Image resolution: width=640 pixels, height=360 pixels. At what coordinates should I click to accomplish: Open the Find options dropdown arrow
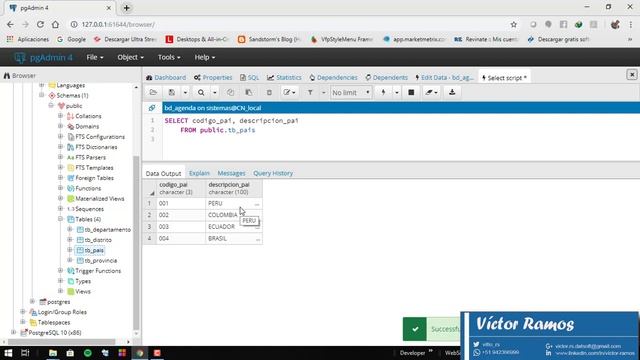point(214,93)
